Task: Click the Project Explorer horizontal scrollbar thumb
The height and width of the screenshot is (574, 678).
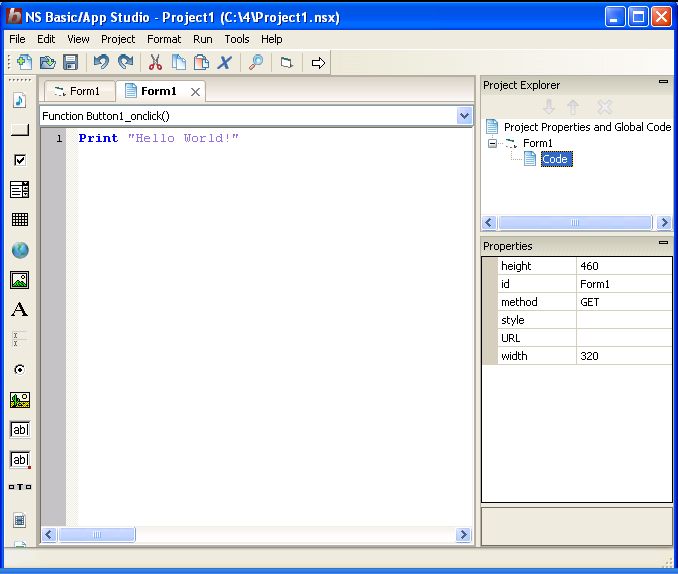Action: [575, 222]
